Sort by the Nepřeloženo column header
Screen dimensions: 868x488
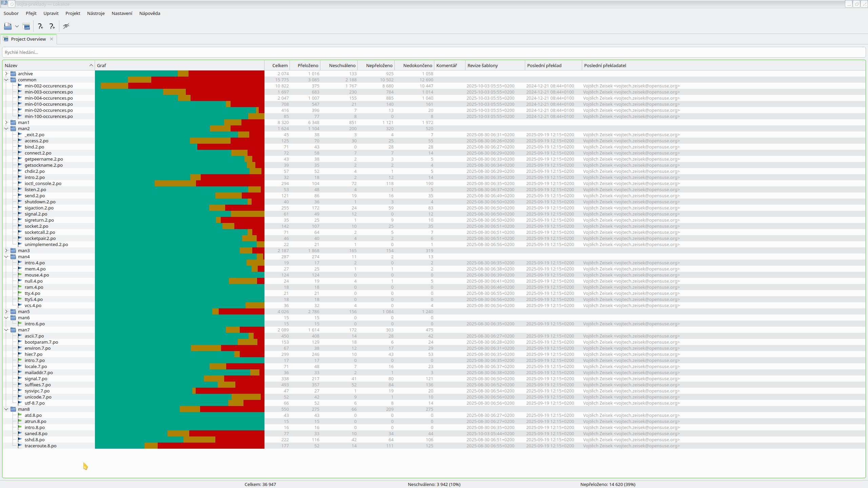(x=379, y=65)
